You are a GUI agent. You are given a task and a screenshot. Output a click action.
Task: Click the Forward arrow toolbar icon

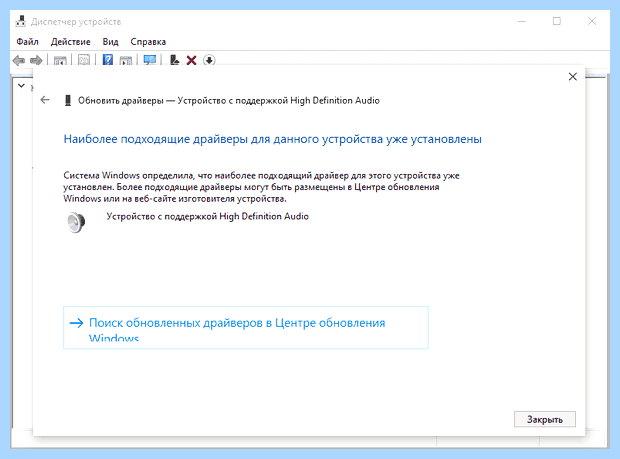coord(36,60)
